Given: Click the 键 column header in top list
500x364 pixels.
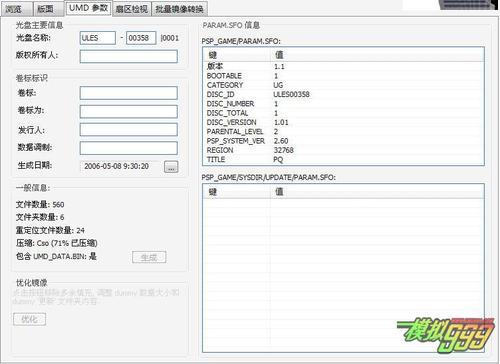Looking at the screenshot, I should click(237, 55).
